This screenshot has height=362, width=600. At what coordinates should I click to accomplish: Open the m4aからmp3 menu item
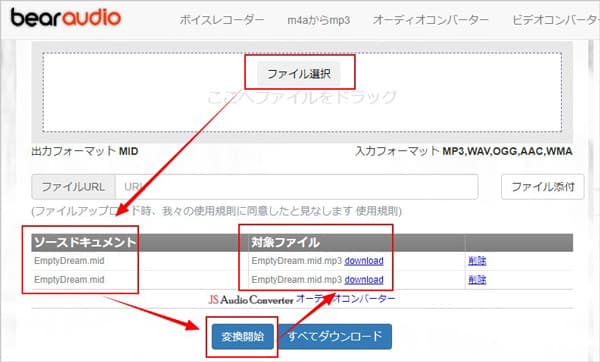[319, 20]
